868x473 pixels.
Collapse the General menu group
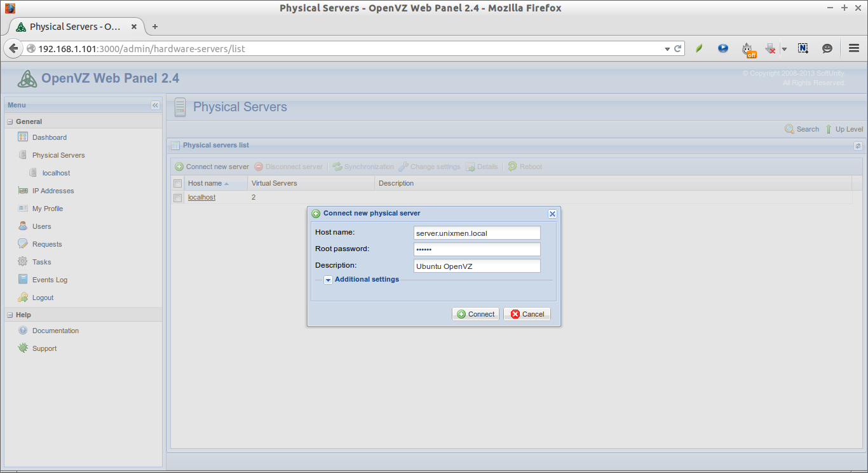coord(10,121)
